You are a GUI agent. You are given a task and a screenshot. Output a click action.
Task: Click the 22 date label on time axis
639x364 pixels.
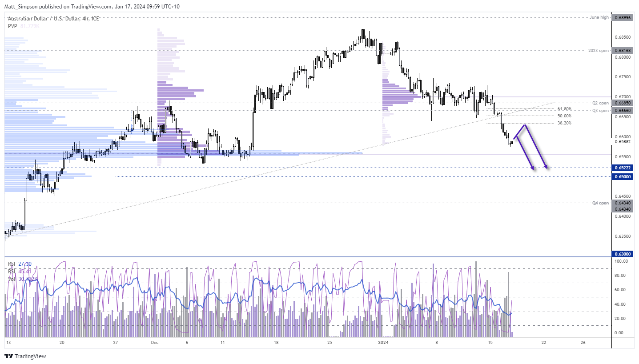tap(543, 343)
